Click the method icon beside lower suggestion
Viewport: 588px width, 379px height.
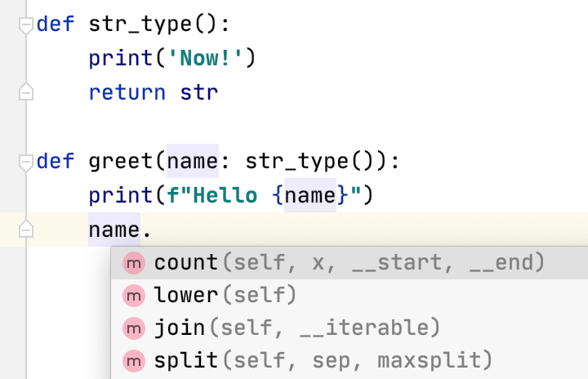coord(132,295)
